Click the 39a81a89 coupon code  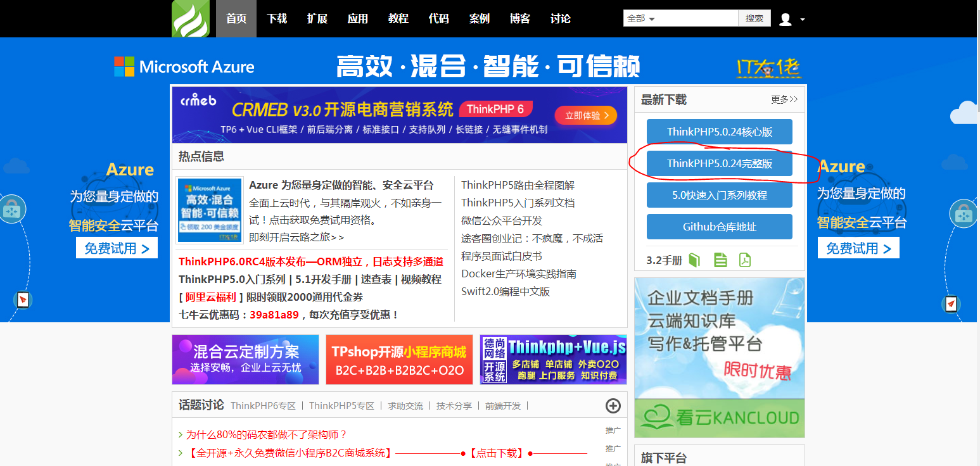point(274,315)
